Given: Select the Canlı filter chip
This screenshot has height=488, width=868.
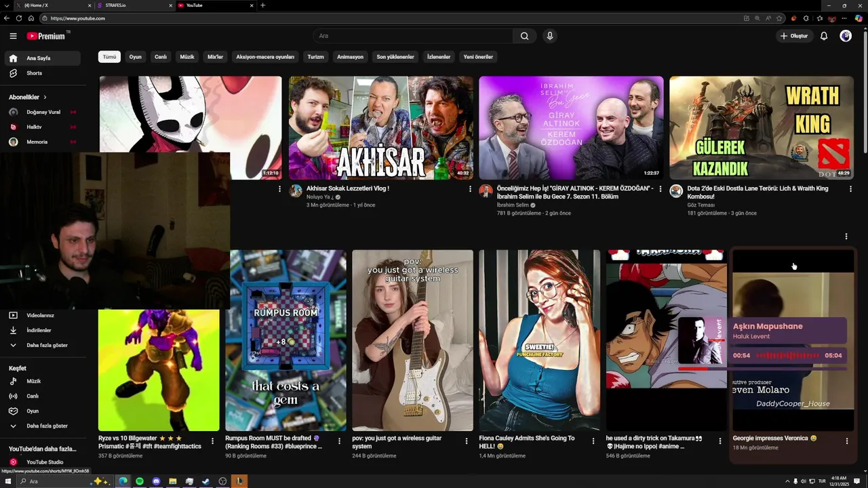Looking at the screenshot, I should click(x=161, y=57).
